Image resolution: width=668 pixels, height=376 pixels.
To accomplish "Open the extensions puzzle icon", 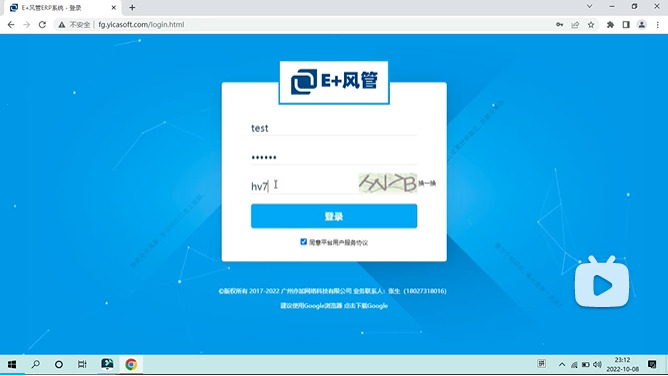I will coord(610,25).
